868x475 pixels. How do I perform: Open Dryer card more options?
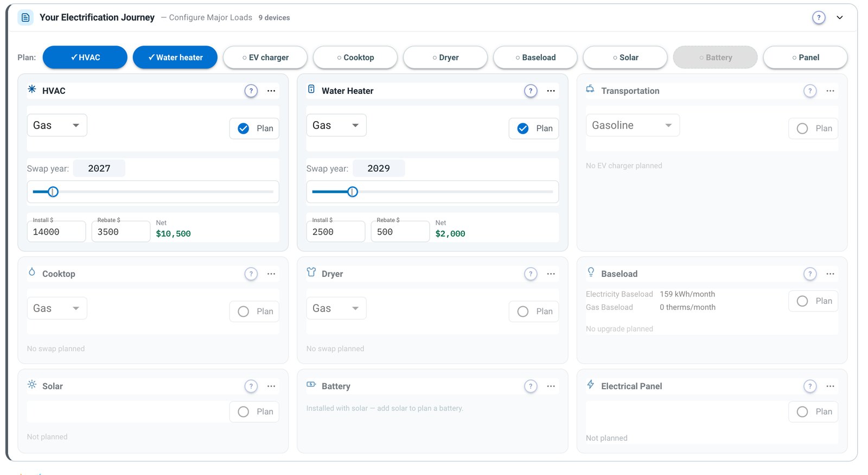pos(551,274)
